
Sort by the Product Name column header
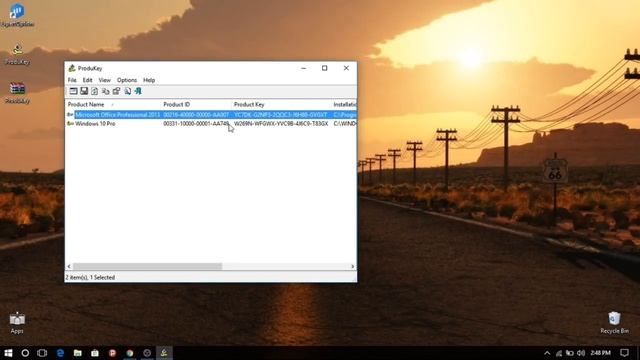point(114,104)
